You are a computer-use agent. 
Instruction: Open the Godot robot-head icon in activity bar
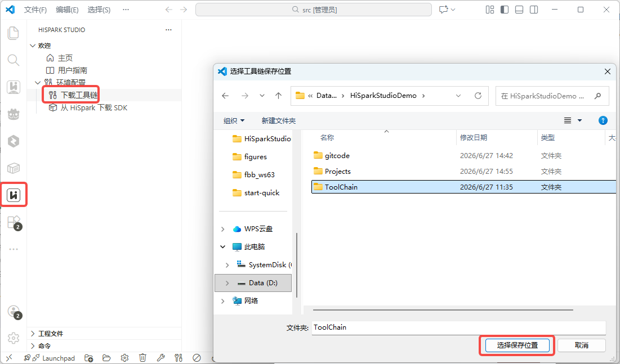(14, 114)
